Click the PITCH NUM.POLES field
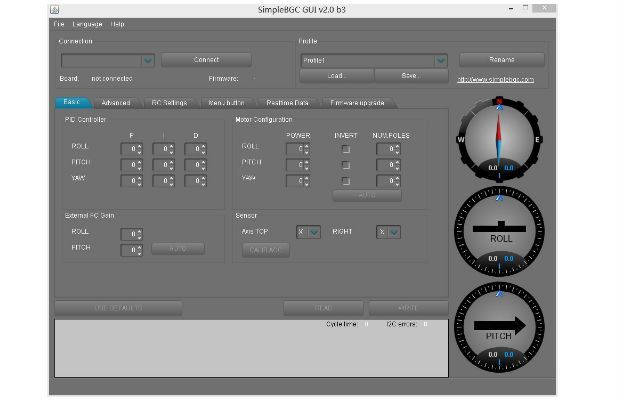 coord(388,165)
